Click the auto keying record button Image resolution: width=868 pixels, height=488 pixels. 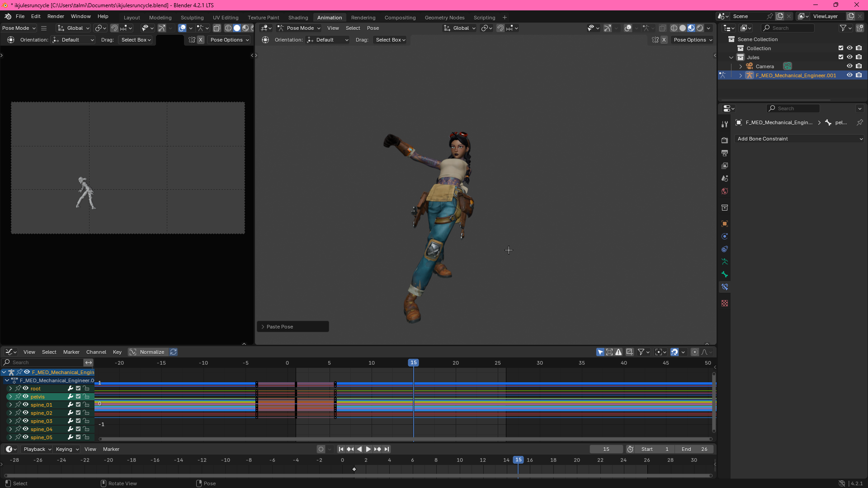coord(321,449)
